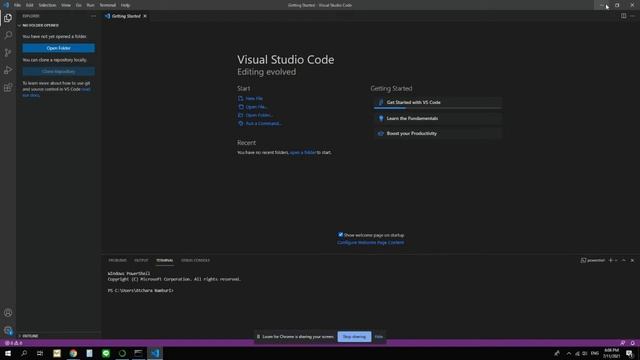640x360 pixels.
Task: Open LINE app from the taskbar
Action: tap(106, 353)
